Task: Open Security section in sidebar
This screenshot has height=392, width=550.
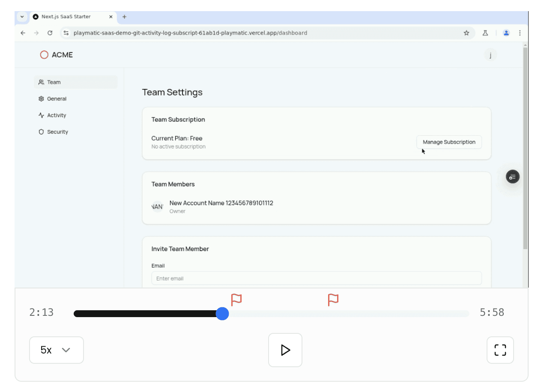Action: (75, 132)
